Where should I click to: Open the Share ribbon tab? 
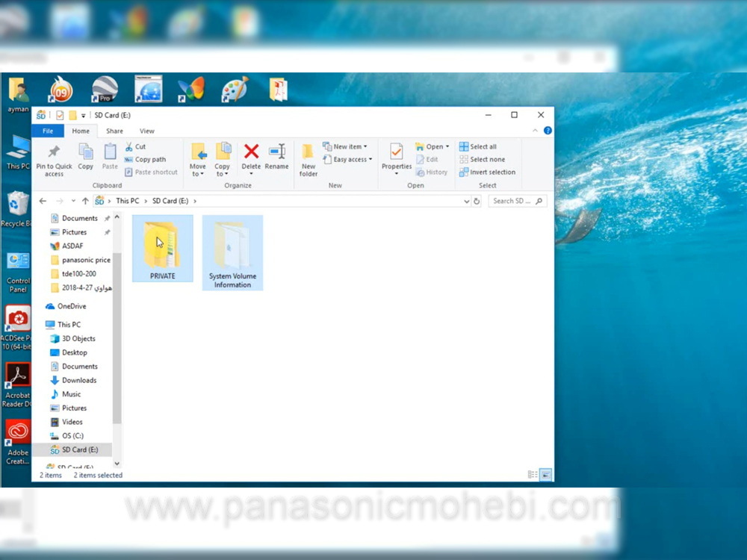coord(114,131)
